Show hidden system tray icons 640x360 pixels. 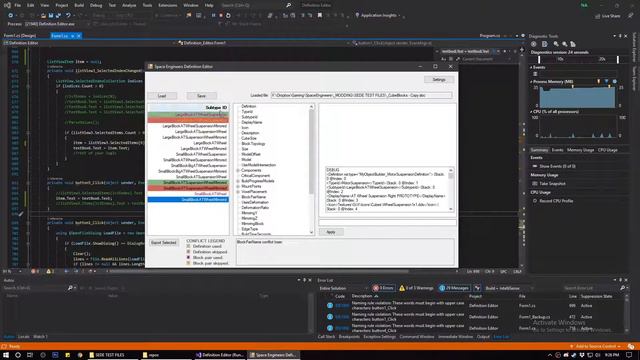coord(549,355)
